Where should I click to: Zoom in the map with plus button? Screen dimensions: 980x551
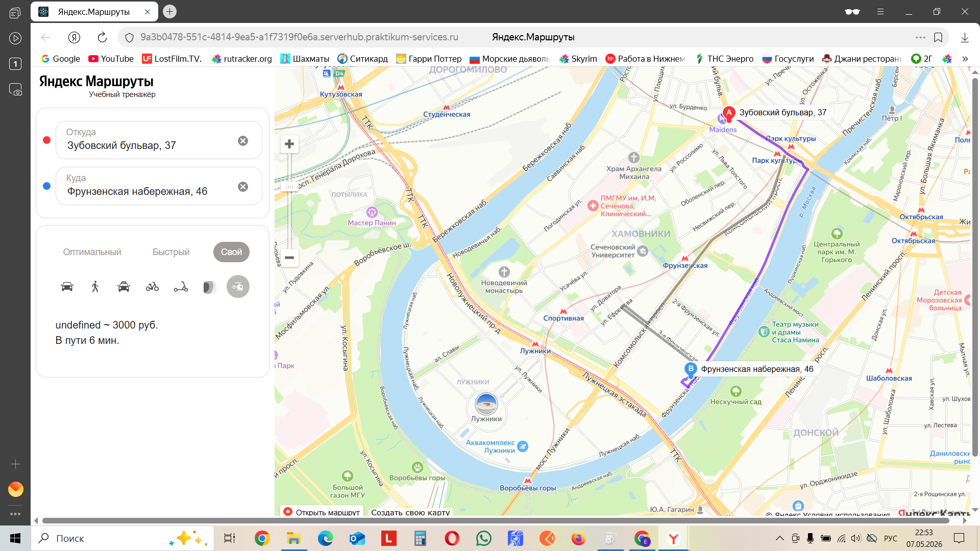[289, 144]
